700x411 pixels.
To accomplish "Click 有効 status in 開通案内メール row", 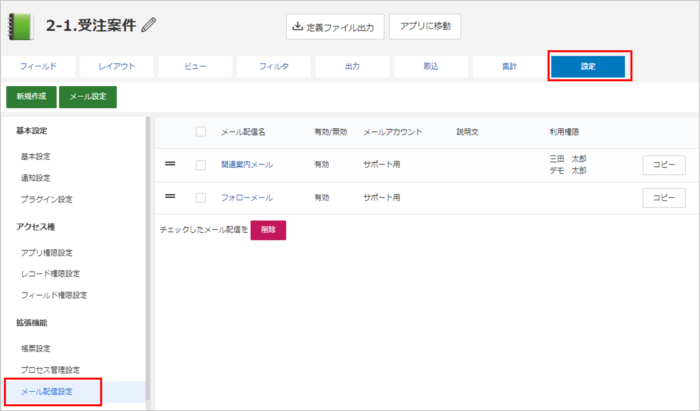I will coord(321,165).
